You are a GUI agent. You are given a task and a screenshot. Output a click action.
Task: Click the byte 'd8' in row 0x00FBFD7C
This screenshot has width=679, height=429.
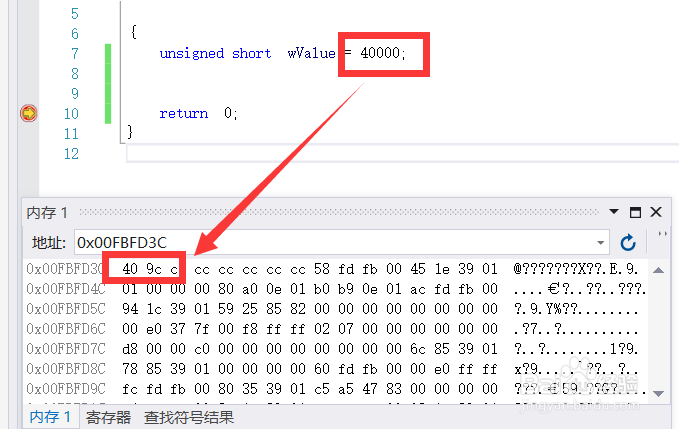(x=130, y=348)
